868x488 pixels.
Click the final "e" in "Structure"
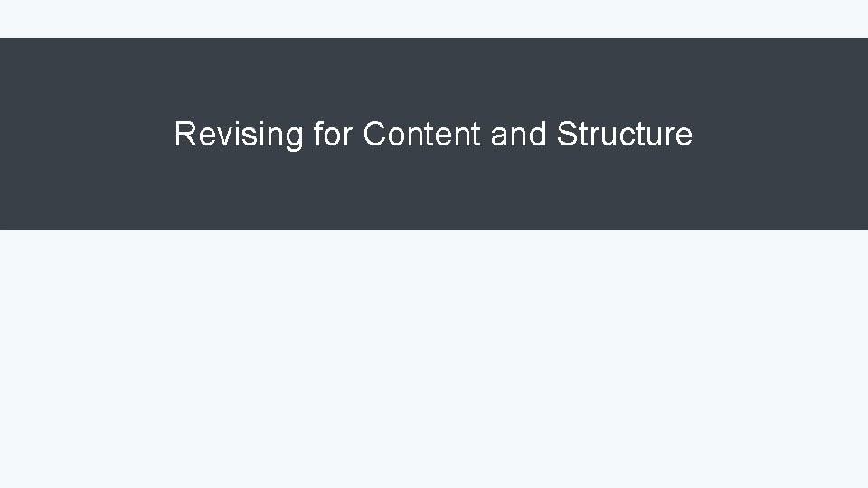pyautogui.click(x=684, y=136)
